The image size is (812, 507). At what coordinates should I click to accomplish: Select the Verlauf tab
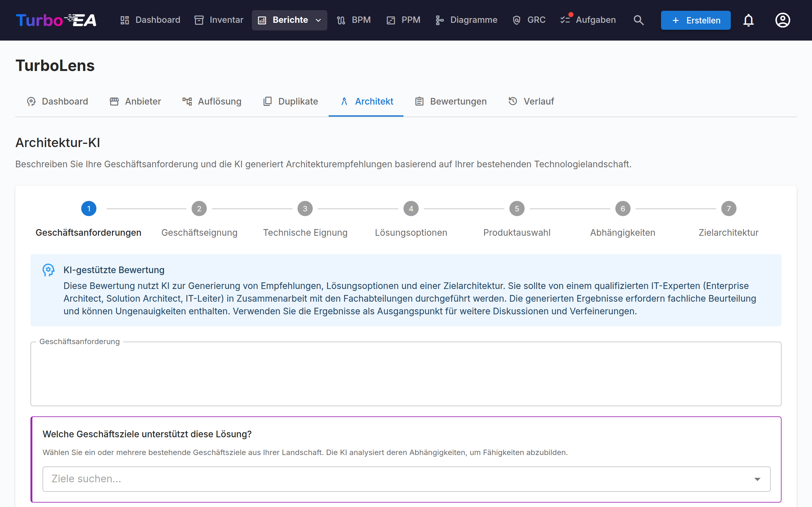click(x=531, y=101)
